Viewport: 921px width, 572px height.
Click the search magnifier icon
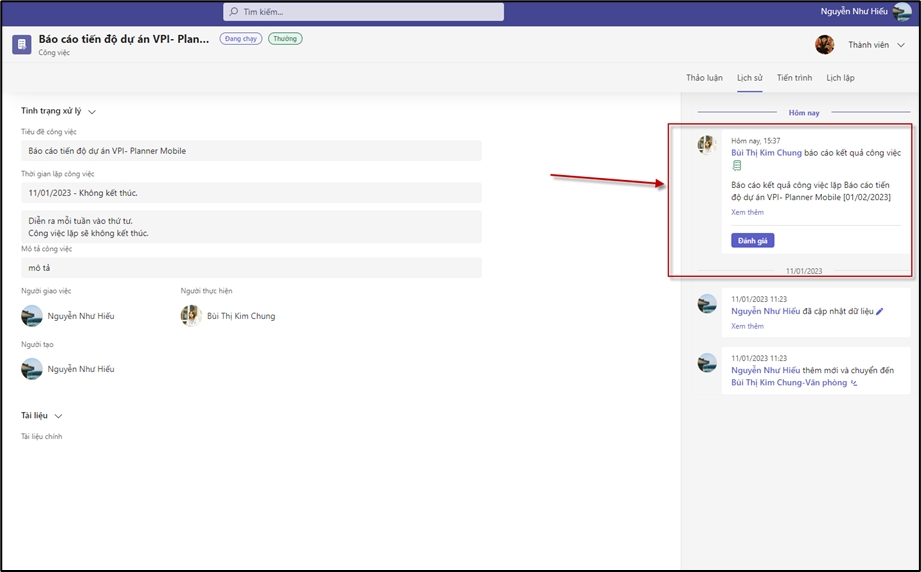234,12
